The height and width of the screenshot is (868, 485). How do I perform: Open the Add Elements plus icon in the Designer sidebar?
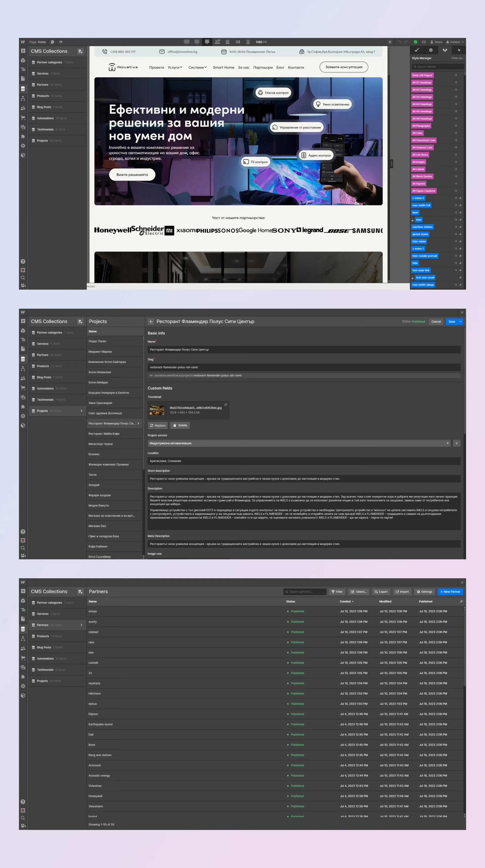pos(23,51)
